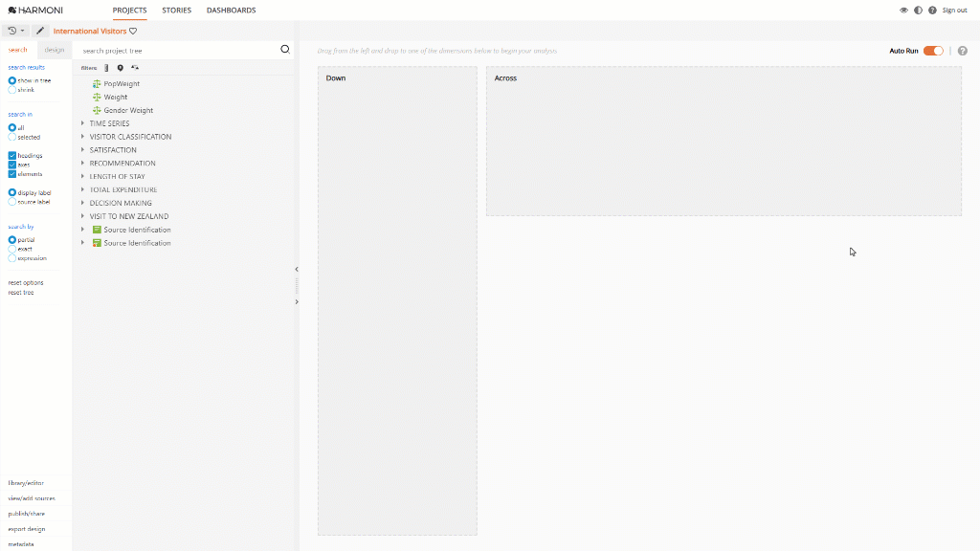Open the PROJECTS menu

coord(129,10)
